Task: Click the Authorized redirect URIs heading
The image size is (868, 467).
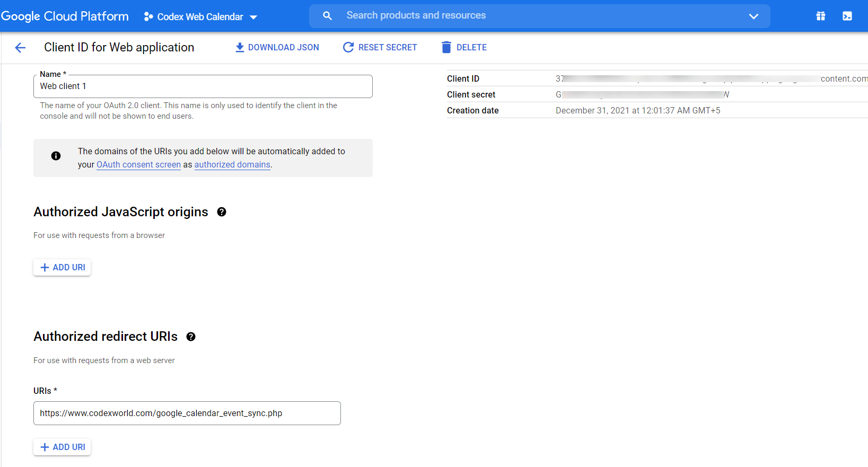Action: point(106,337)
